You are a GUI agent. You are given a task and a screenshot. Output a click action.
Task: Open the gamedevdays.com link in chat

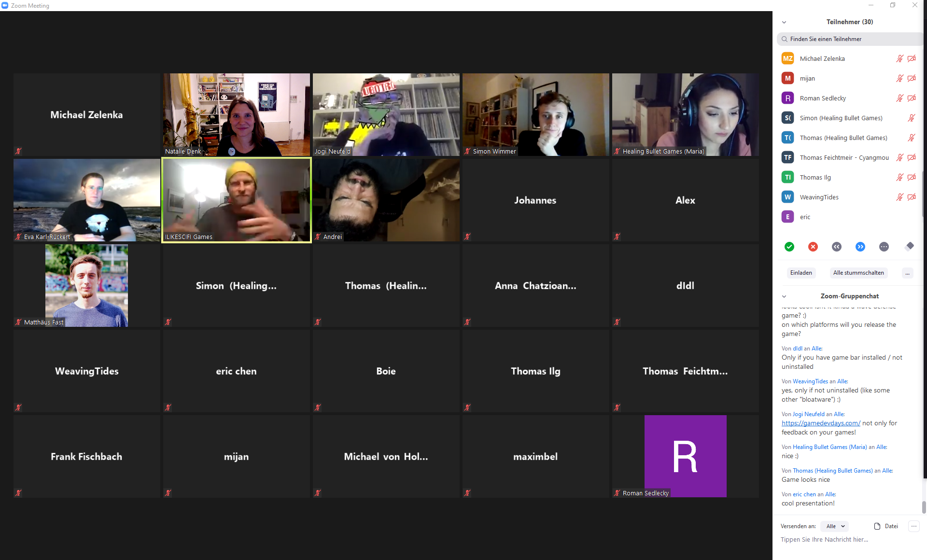coord(821,423)
